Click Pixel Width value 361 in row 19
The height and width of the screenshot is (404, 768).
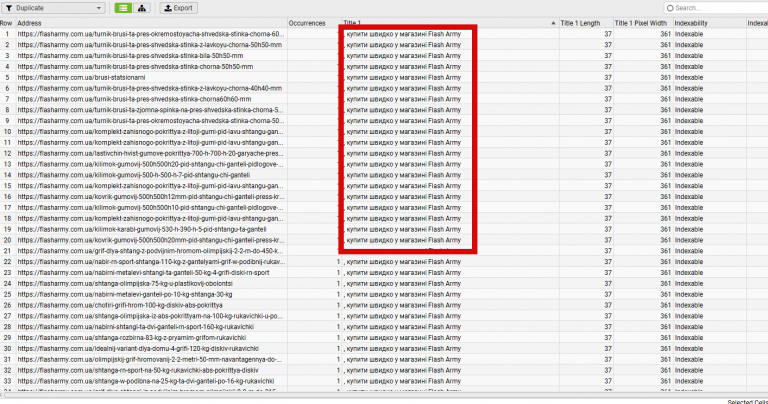(x=665, y=229)
